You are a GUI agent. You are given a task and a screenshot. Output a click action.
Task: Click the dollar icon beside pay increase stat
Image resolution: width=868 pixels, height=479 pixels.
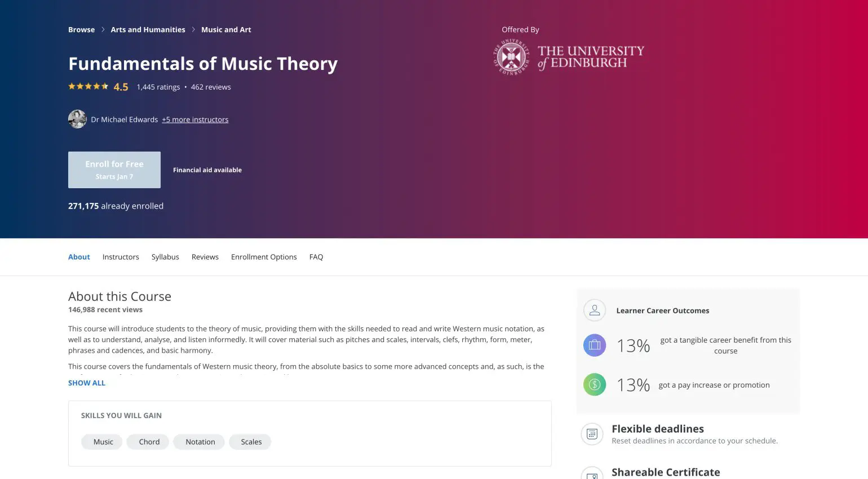[594, 384]
